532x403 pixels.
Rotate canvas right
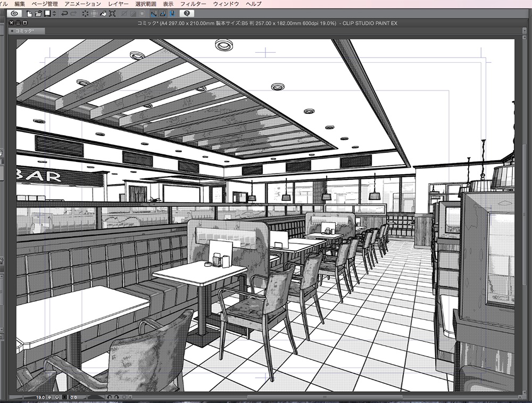(x=117, y=397)
